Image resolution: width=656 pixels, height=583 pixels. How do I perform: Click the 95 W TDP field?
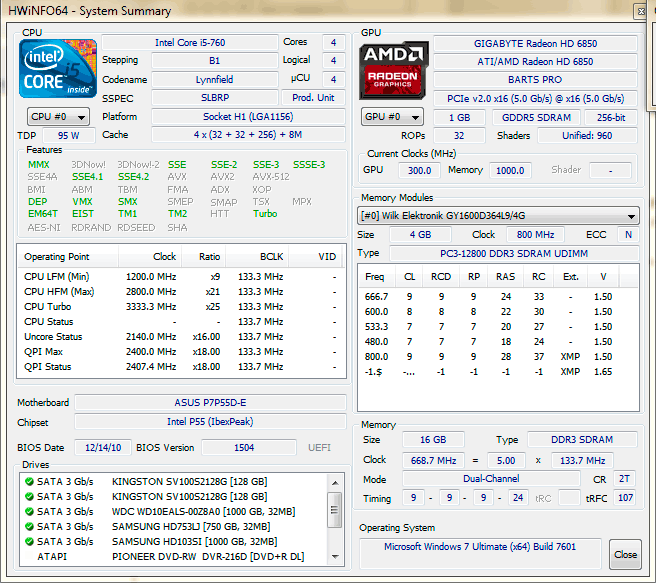pos(69,136)
